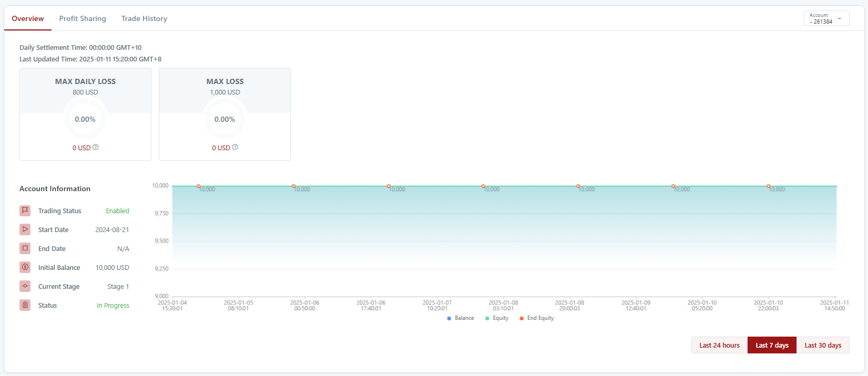Select the Last 30 days range

[x=823, y=346]
